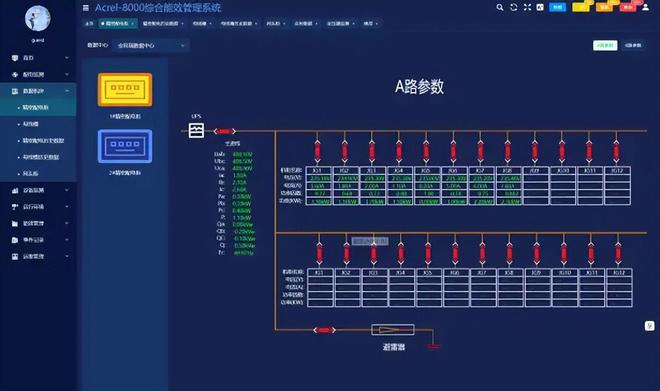Click the fuse above JG4 on the upper bus
660x391 pixels.
(x=399, y=151)
